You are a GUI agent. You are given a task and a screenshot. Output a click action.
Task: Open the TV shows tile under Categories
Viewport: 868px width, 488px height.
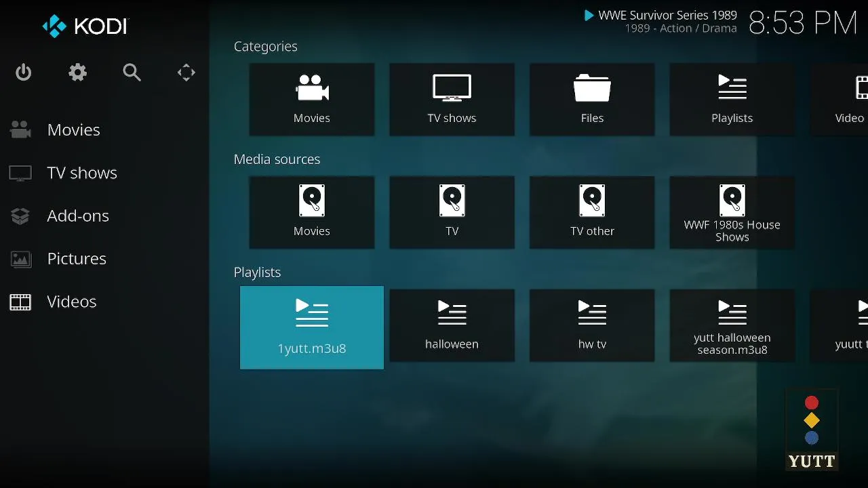tap(452, 100)
